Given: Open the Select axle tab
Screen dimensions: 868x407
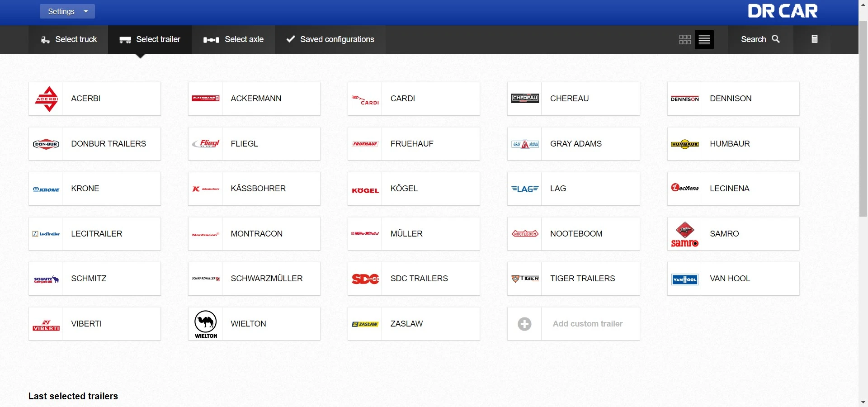Looking at the screenshot, I should 233,39.
